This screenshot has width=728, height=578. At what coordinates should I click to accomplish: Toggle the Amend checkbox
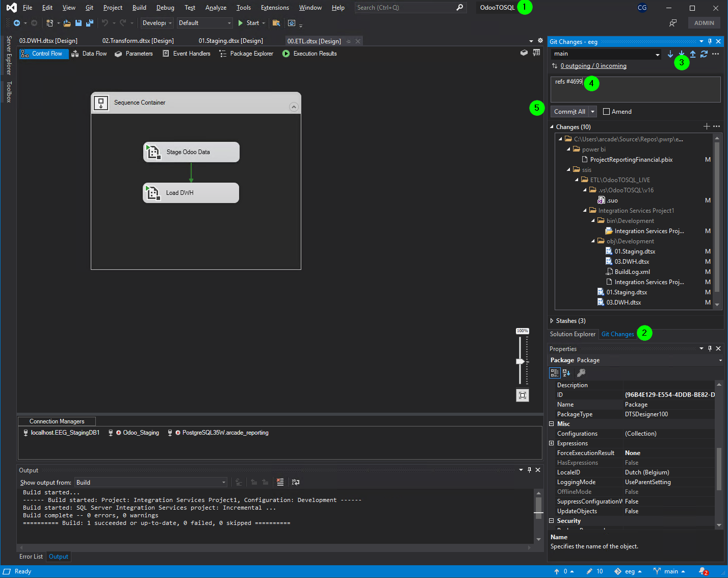coord(606,112)
